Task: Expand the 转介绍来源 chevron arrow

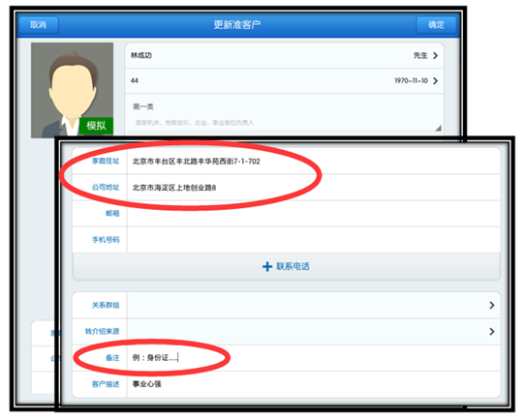Action: [x=492, y=332]
